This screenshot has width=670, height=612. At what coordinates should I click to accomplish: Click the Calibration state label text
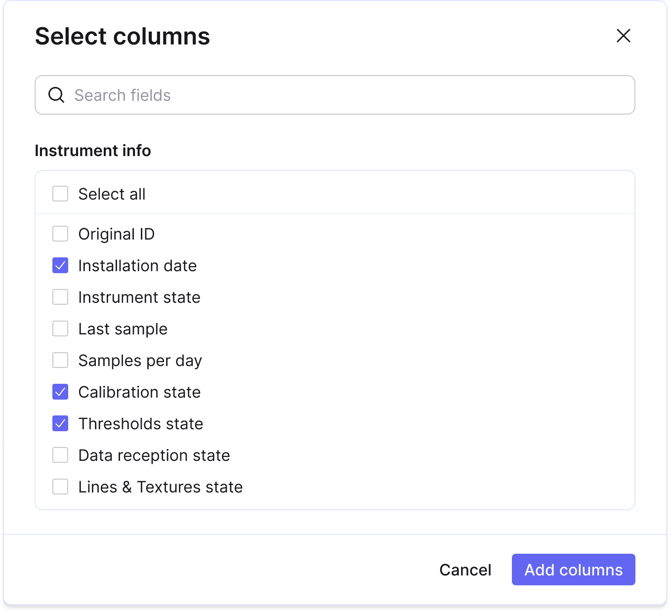click(x=139, y=392)
